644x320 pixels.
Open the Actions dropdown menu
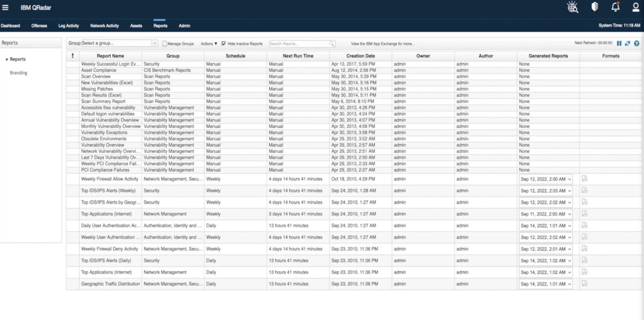click(209, 43)
